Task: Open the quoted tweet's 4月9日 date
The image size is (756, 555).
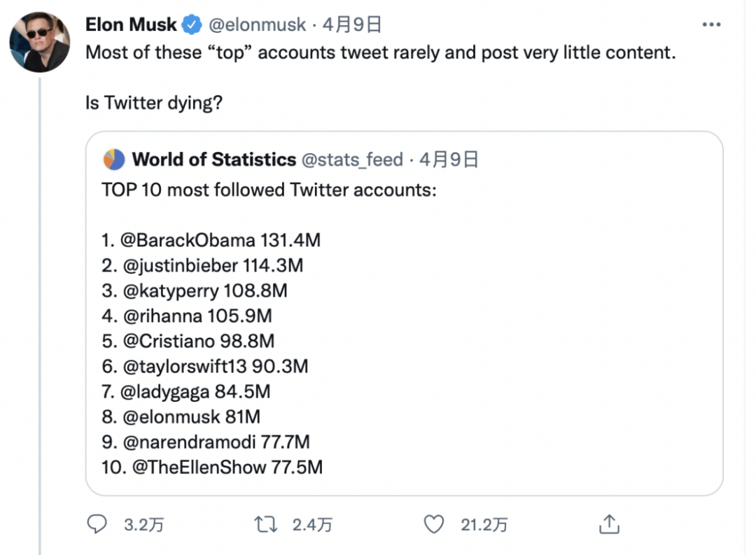Action: (x=449, y=160)
